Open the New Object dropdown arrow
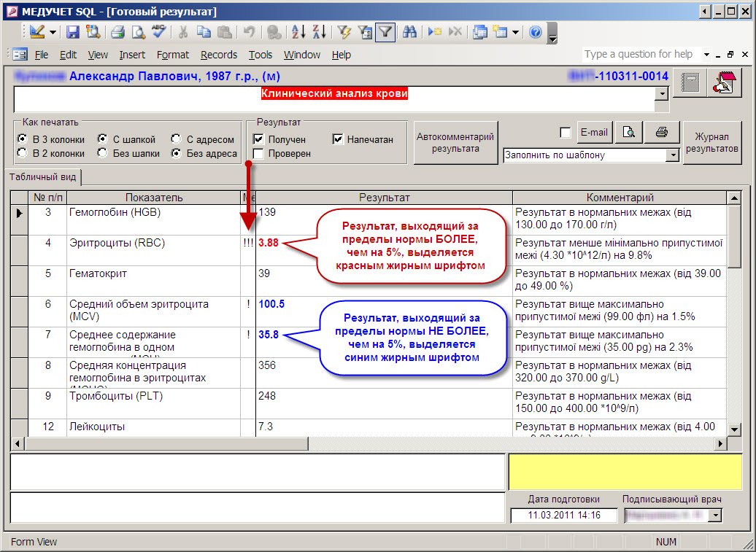Viewport: 756px width, 552px height. coord(515,33)
